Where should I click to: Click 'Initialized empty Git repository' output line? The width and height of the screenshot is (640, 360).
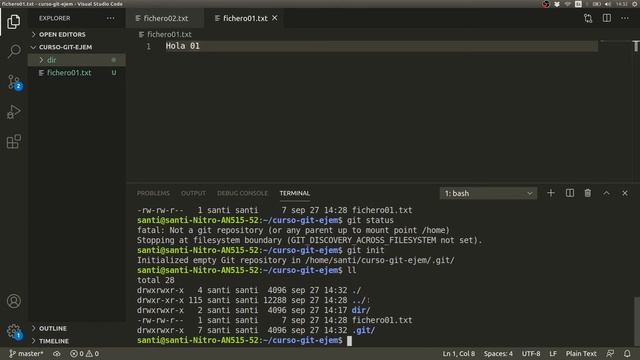pos(296,260)
